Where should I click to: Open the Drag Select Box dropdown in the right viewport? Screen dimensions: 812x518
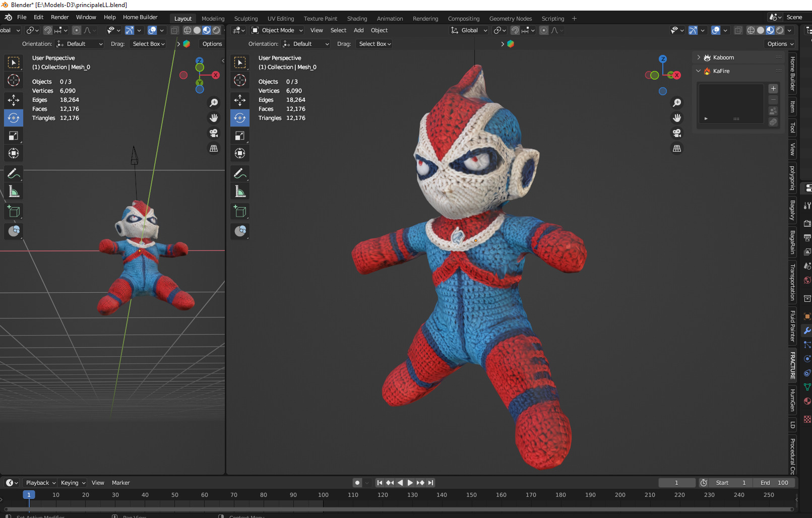(x=374, y=44)
